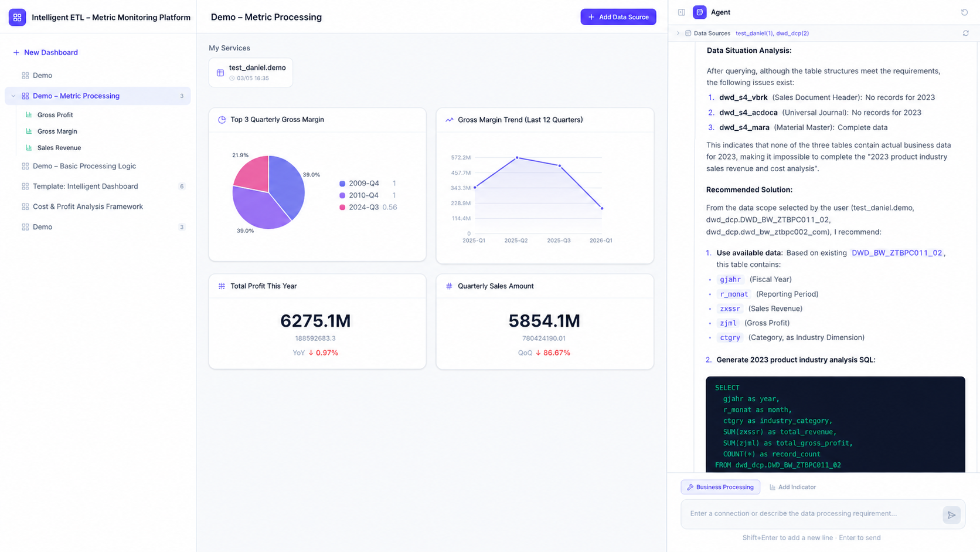Expand the Data Sources row chevron

point(678,33)
